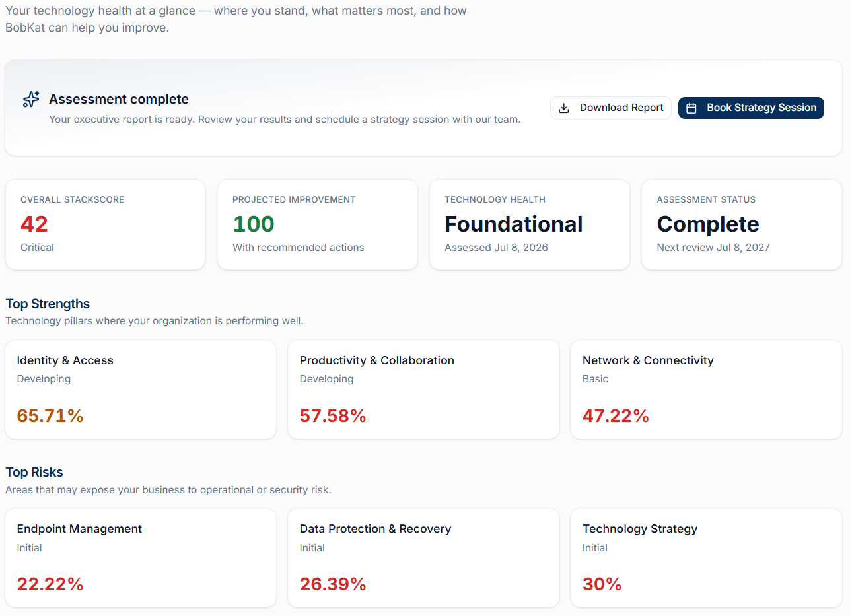This screenshot has height=616, width=850.
Task: Click the ASSESSMENT STATUS label
Action: (706, 199)
